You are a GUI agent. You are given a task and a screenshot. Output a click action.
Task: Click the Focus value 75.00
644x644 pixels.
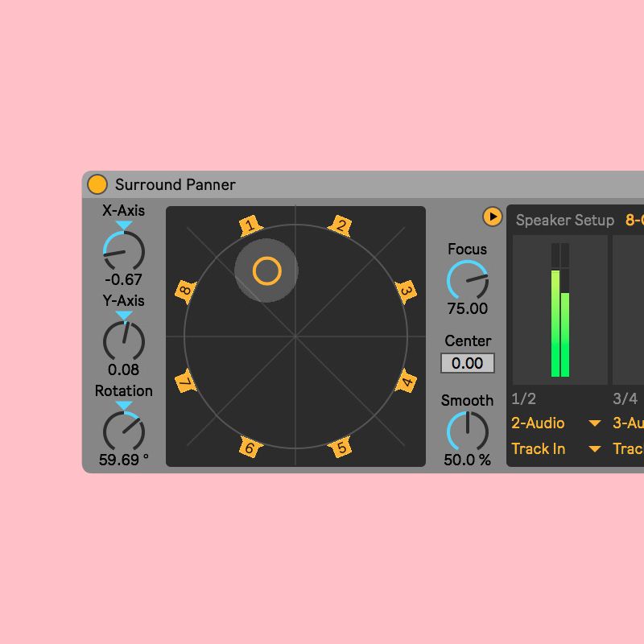coord(468,308)
